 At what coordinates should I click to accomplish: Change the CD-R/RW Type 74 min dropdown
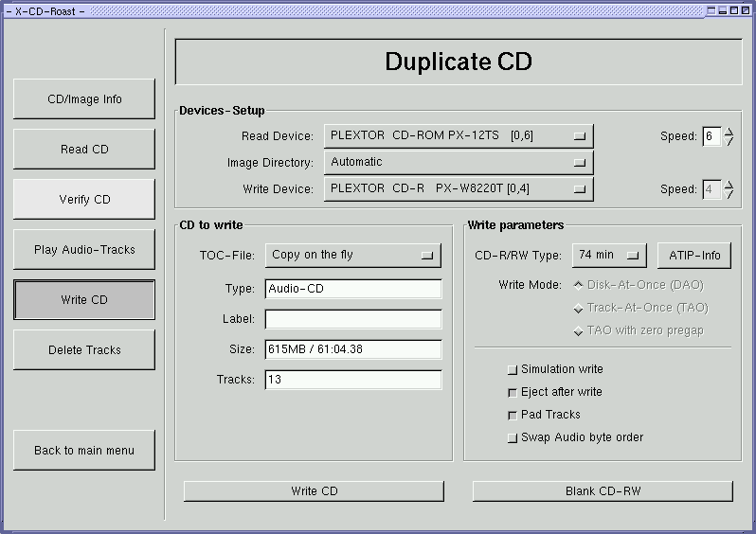point(609,256)
